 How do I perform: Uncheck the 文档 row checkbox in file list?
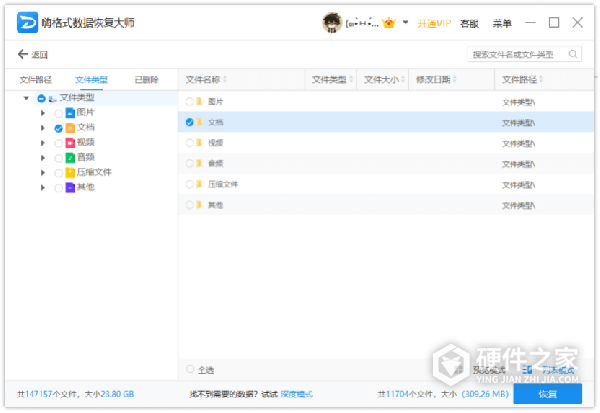coord(189,122)
